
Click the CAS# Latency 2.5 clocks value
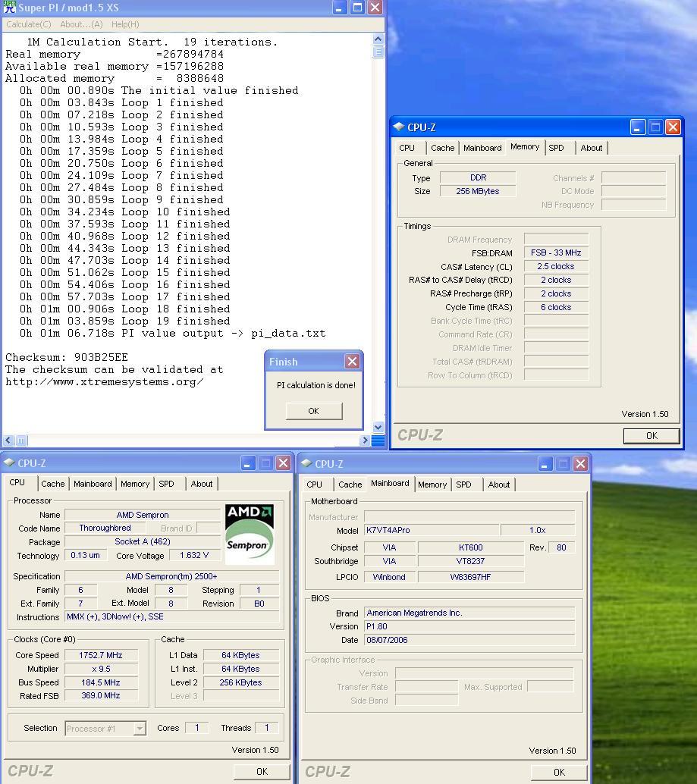[556, 266]
